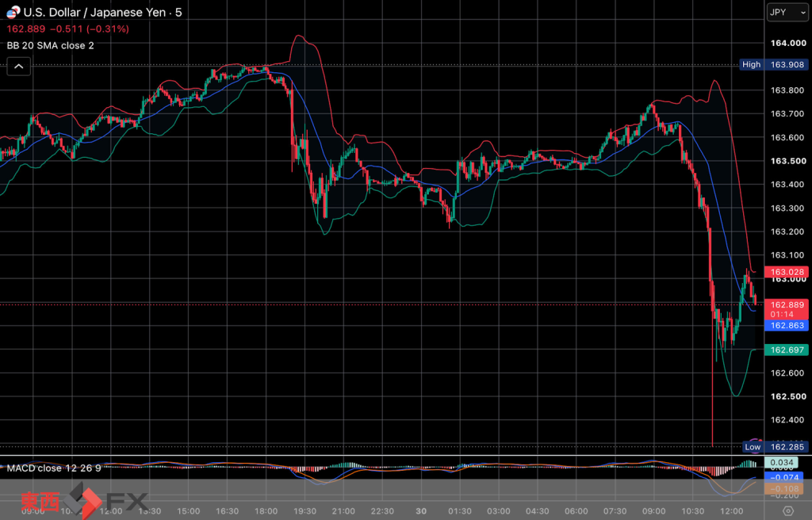Click the USD/JPY flag symbol icon

(13, 12)
